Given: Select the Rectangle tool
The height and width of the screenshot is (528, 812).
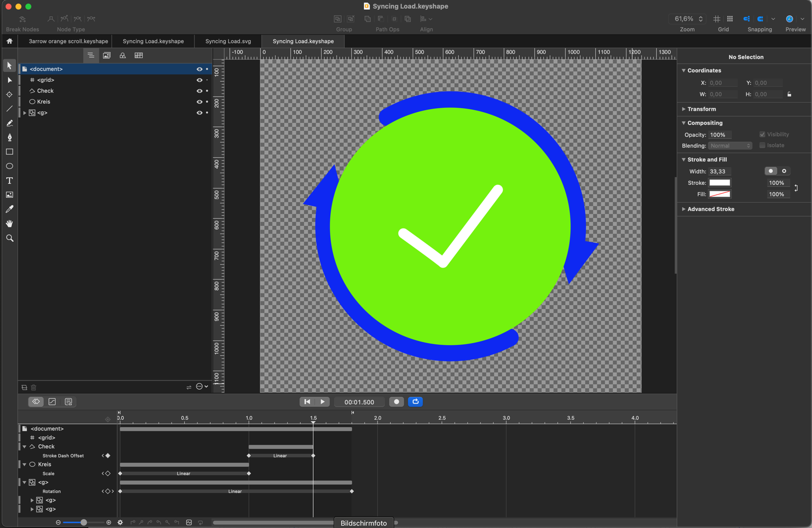Looking at the screenshot, I should pos(9,152).
